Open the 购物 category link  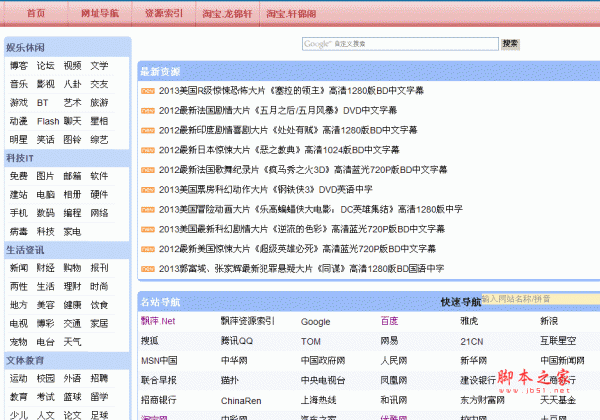coord(72,268)
